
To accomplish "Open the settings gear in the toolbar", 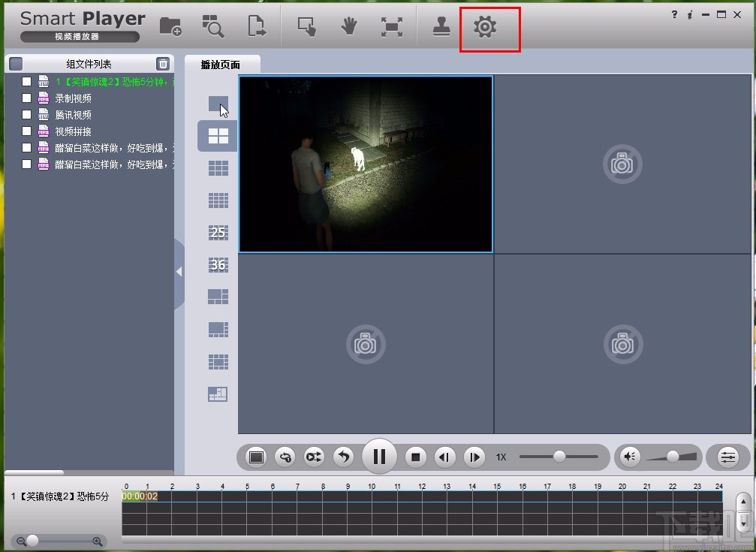I will [x=485, y=27].
